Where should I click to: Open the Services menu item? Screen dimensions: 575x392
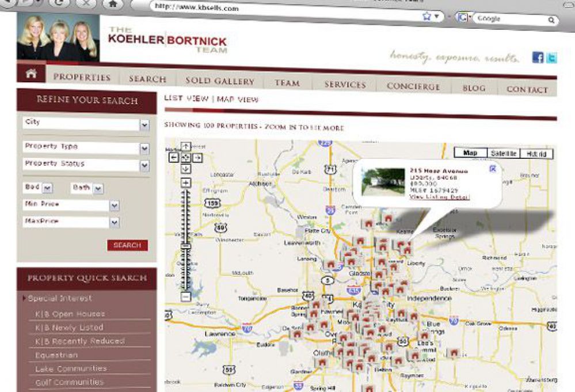coord(345,85)
